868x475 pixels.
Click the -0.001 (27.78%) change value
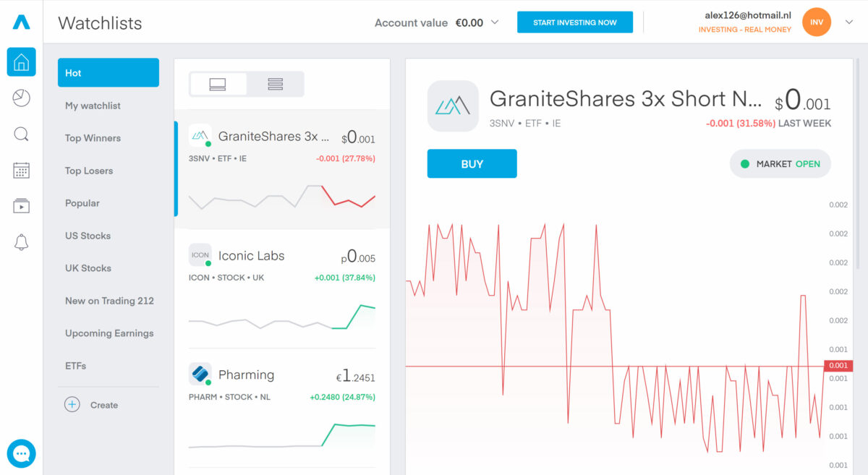point(346,158)
